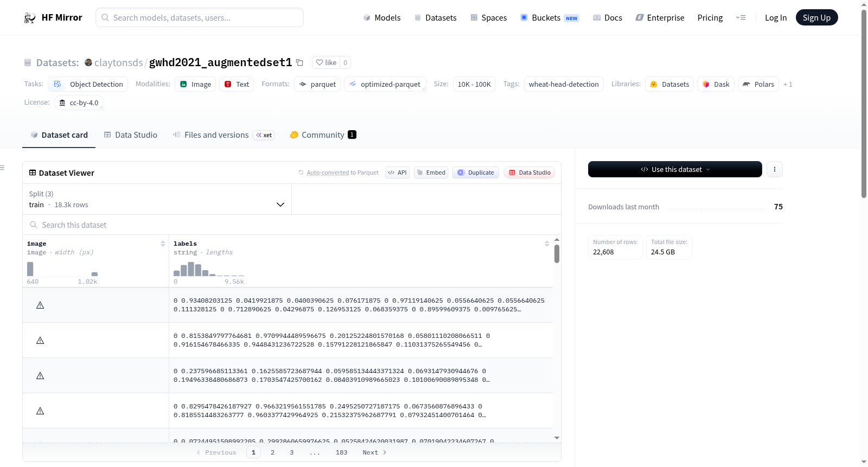Click the wheat-head-detection tag
Viewport: 868px width, 467px height.
(564, 84)
